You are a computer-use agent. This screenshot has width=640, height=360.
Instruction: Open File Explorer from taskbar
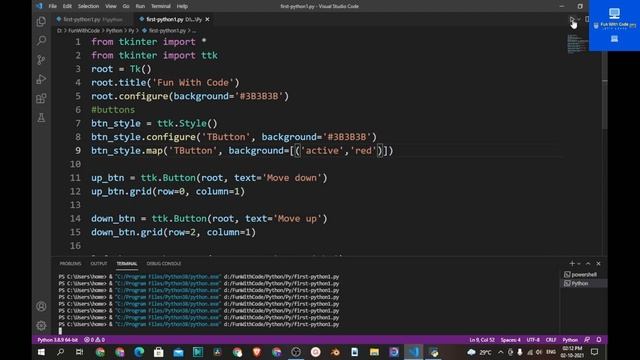point(374,352)
